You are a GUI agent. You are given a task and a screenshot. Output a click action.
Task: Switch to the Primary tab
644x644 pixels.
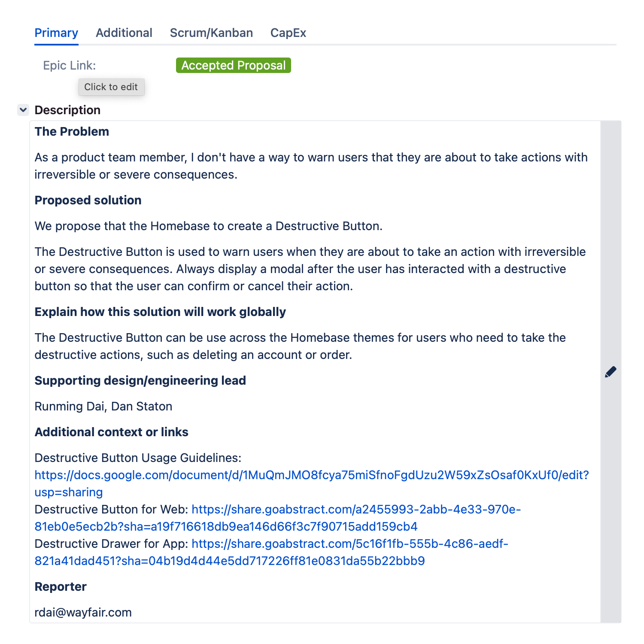(x=56, y=33)
